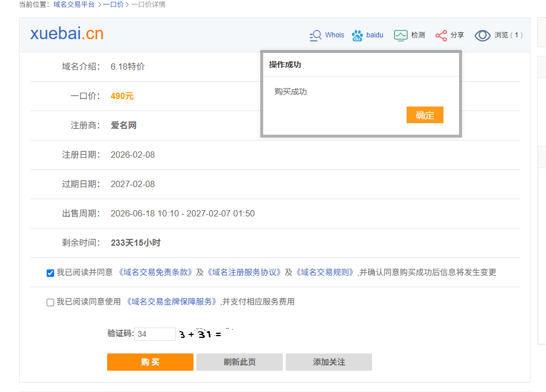Open 《域名交易规则》 link
Screen dimensions: 546x392
click(325, 272)
